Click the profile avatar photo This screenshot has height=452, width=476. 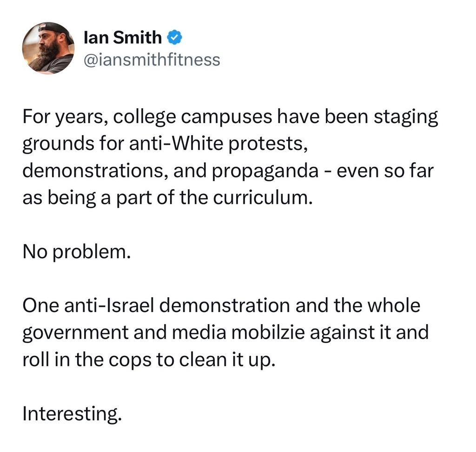click(48, 48)
